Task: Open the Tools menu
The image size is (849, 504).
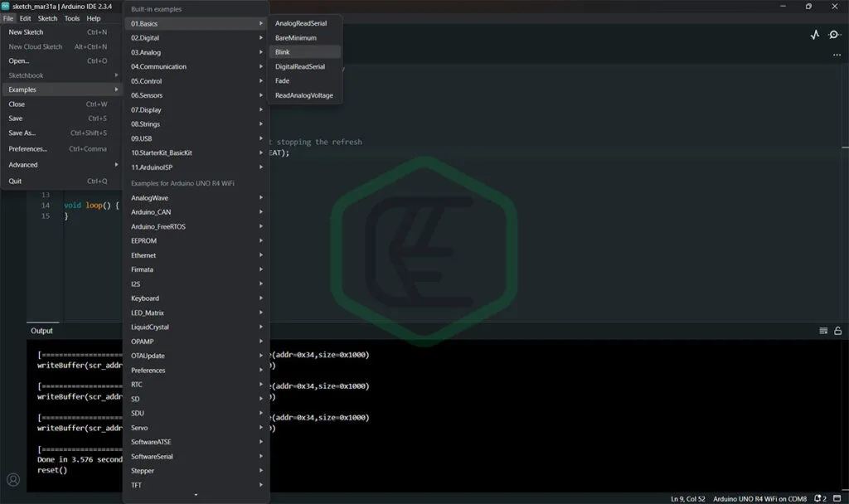Action: tap(72, 18)
